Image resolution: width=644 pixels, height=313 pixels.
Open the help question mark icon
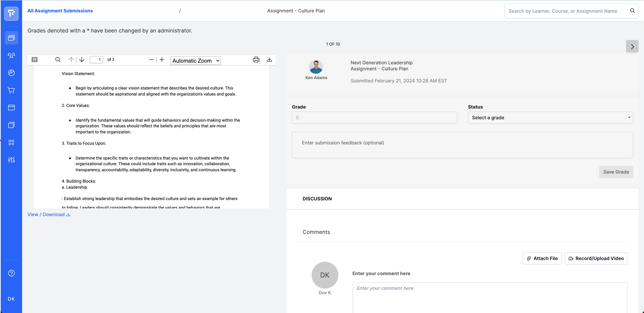point(11,273)
